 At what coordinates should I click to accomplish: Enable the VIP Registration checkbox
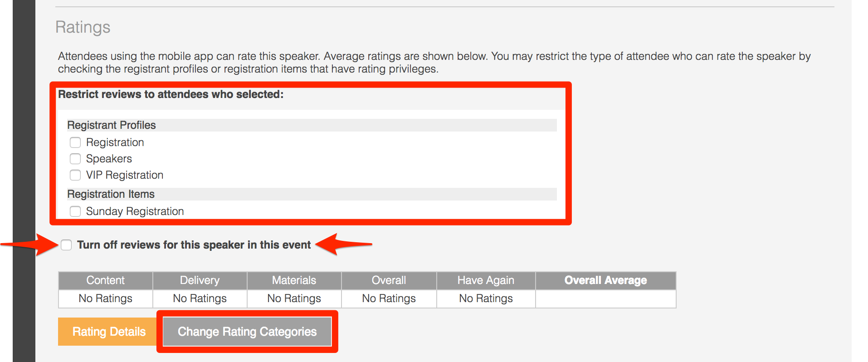pos(75,175)
